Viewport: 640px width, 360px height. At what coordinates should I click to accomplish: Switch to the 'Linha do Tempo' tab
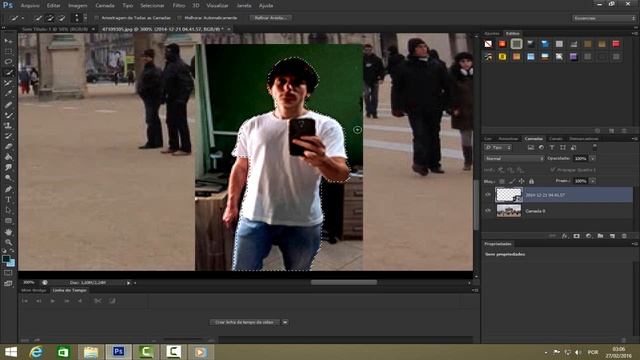[x=69, y=290]
